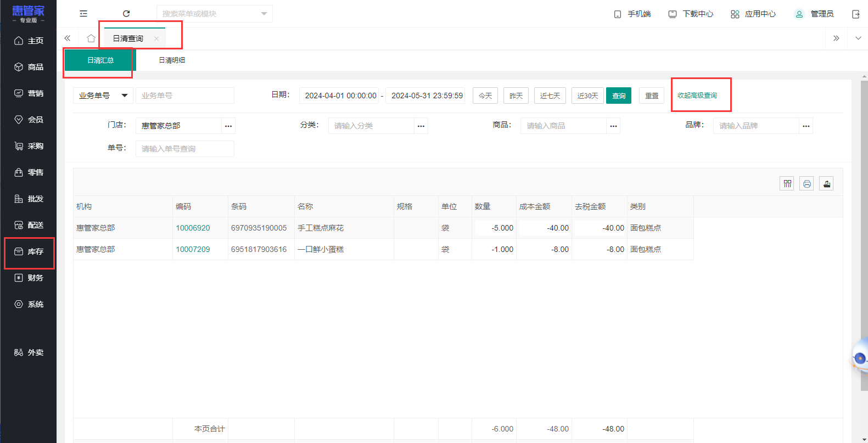Open the 商品 picker ellipsis button
The image size is (868, 443).
point(613,126)
